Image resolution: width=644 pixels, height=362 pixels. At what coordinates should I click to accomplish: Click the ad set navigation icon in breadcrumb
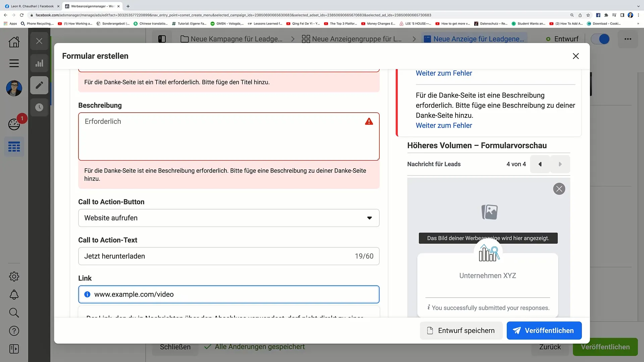click(x=306, y=39)
